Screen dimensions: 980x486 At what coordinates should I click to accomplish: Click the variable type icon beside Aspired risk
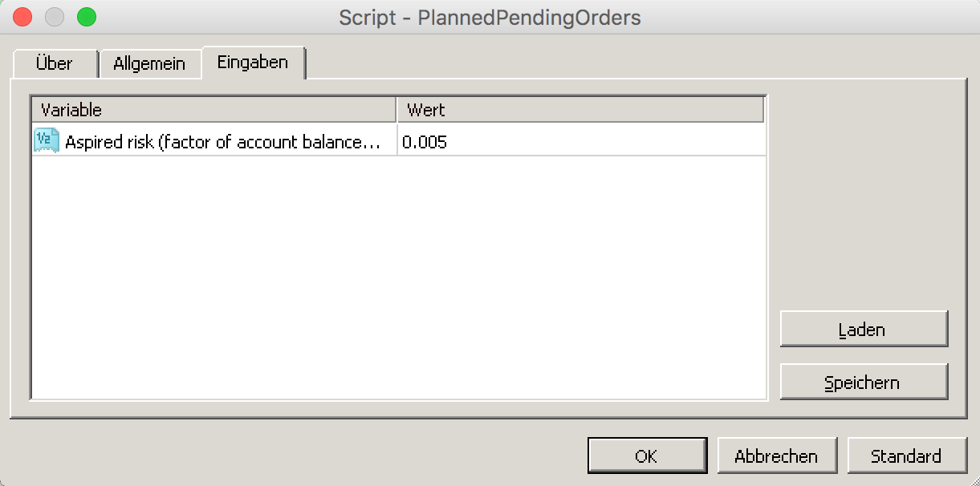pyautogui.click(x=46, y=141)
